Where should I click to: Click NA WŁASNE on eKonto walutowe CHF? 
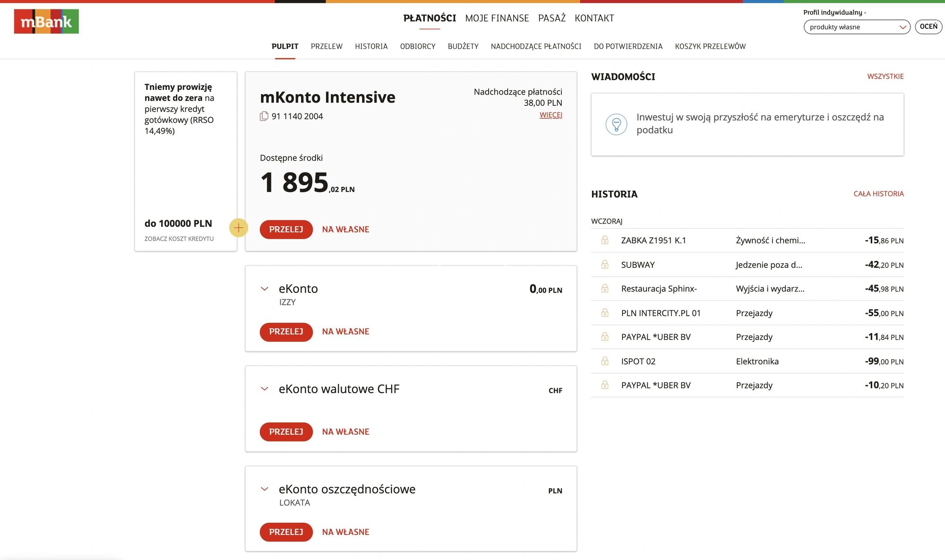pos(346,432)
